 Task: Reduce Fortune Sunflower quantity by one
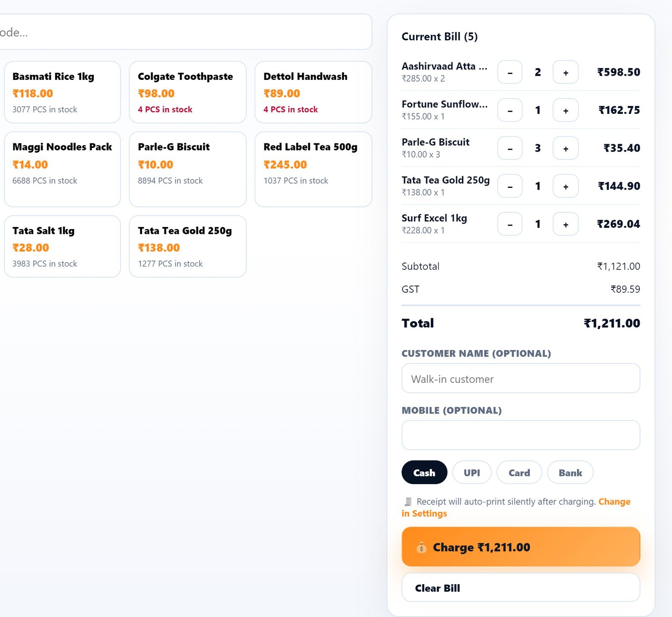510,110
